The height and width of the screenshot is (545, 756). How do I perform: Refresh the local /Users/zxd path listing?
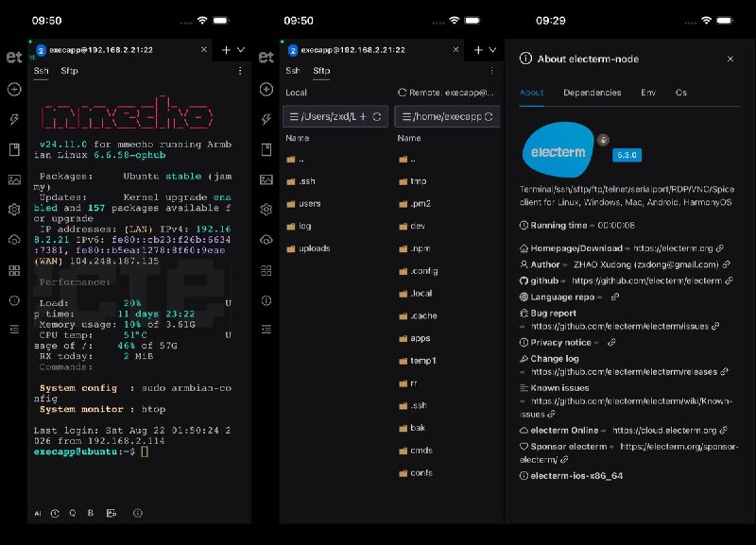[377, 116]
